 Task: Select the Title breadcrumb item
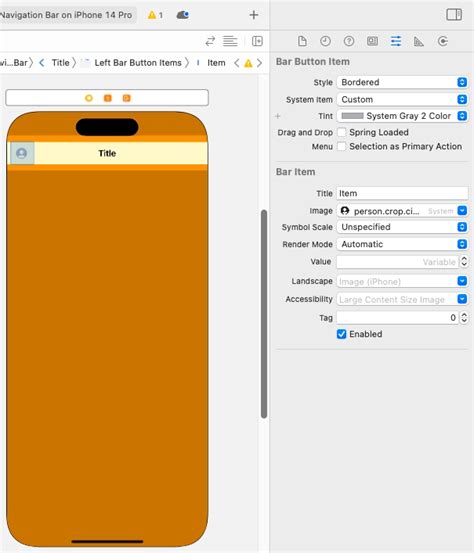60,63
